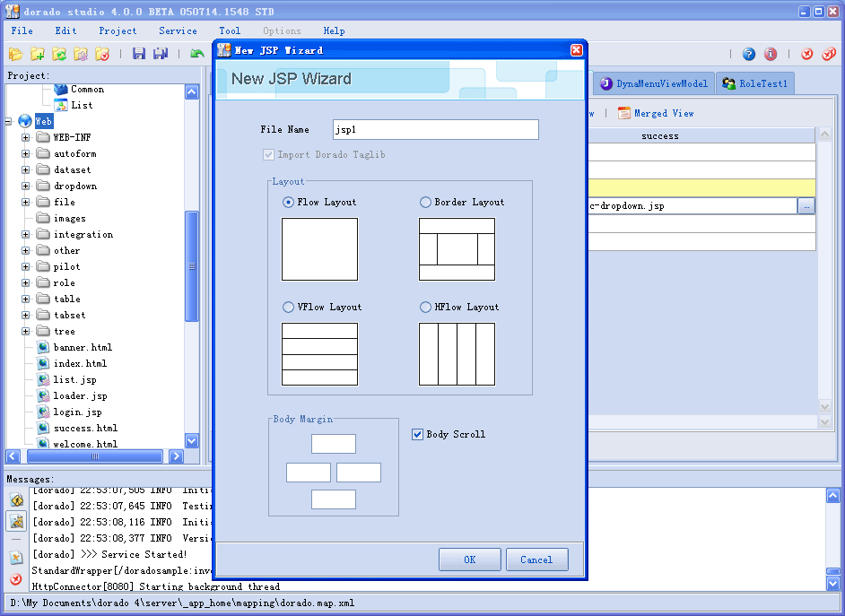Open the Help menu
Screen dimensions: 845x616
[334, 30]
